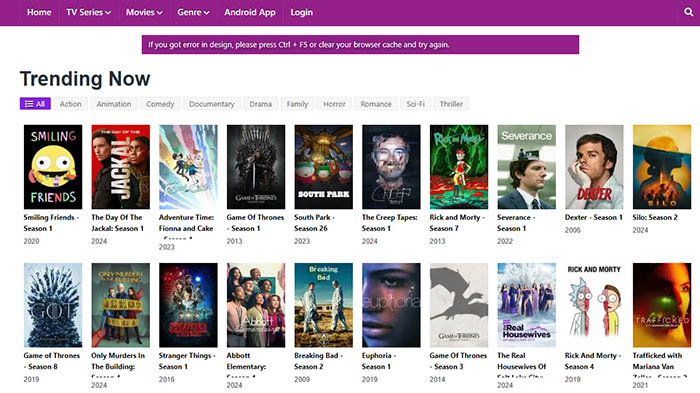Open the Euphoria poster
The image size is (700, 393).
[x=391, y=305]
